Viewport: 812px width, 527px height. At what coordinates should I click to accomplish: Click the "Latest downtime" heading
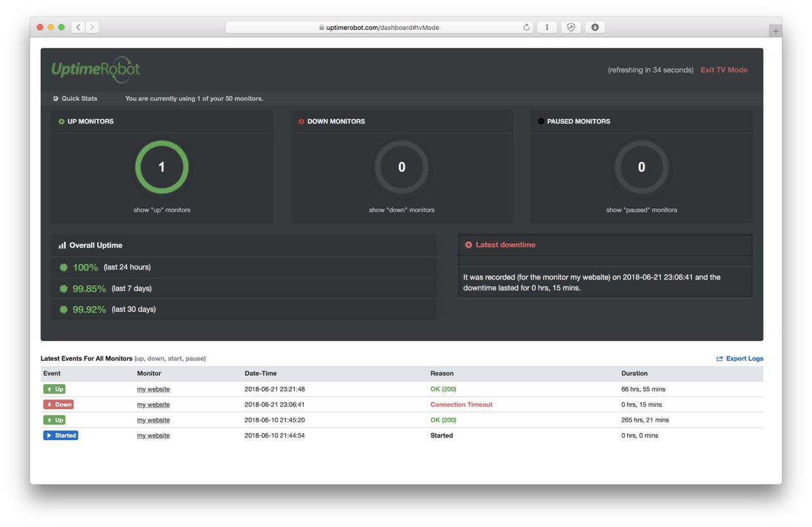[506, 245]
